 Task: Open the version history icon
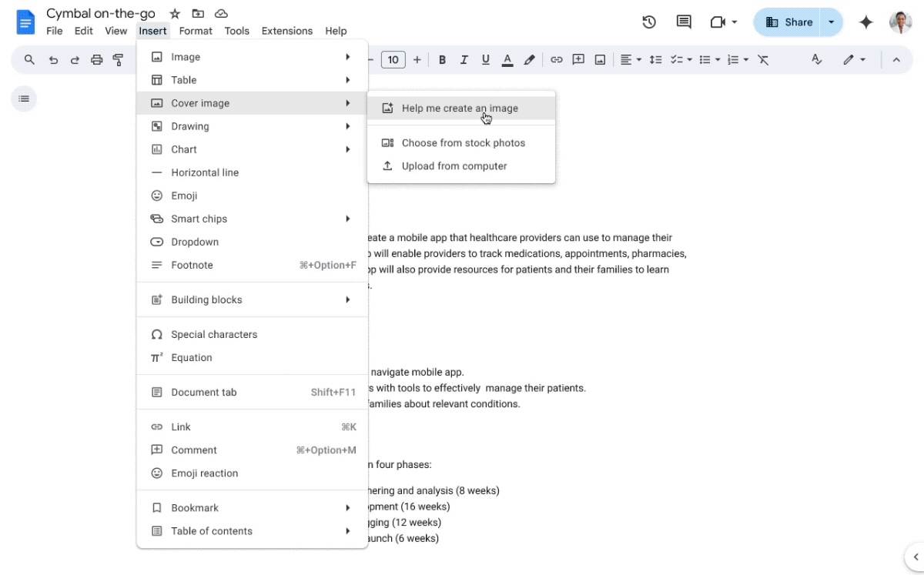click(x=648, y=22)
